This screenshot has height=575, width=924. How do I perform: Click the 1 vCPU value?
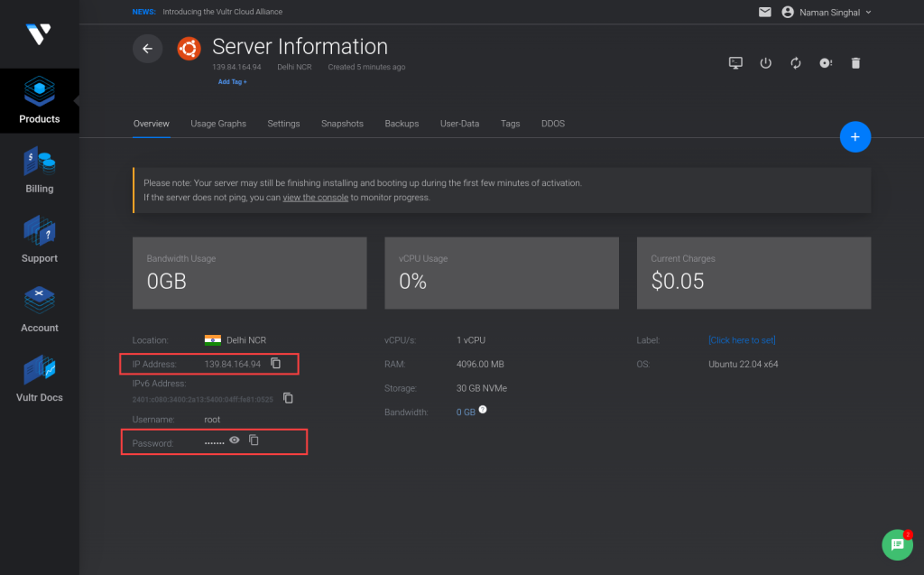pyautogui.click(x=471, y=340)
